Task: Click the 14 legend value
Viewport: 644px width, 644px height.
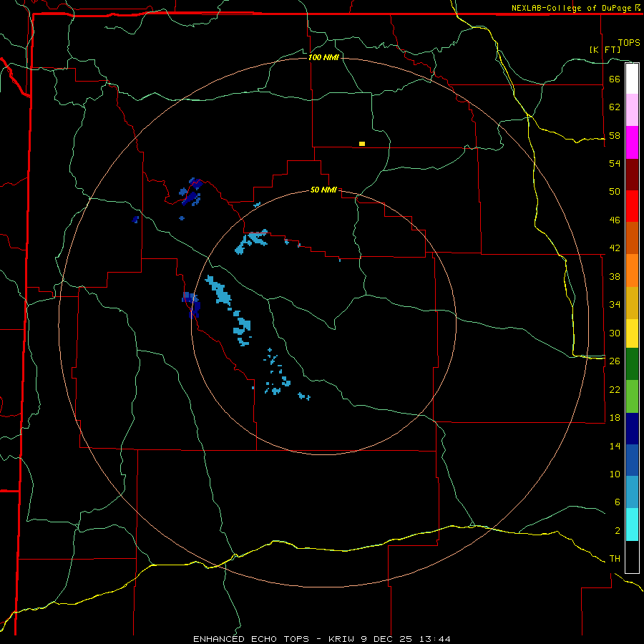Action: [615, 446]
